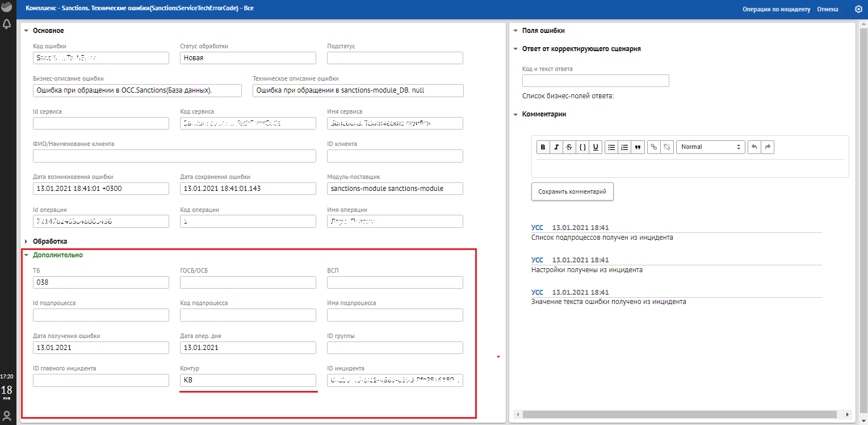The height and width of the screenshot is (425, 868).
Task: Insert a blockquote in comment
Action: point(638,147)
